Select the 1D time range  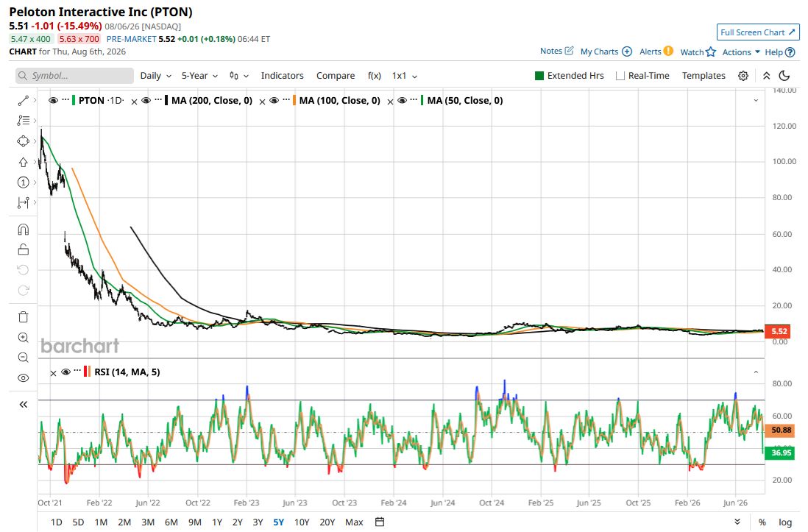coord(56,522)
